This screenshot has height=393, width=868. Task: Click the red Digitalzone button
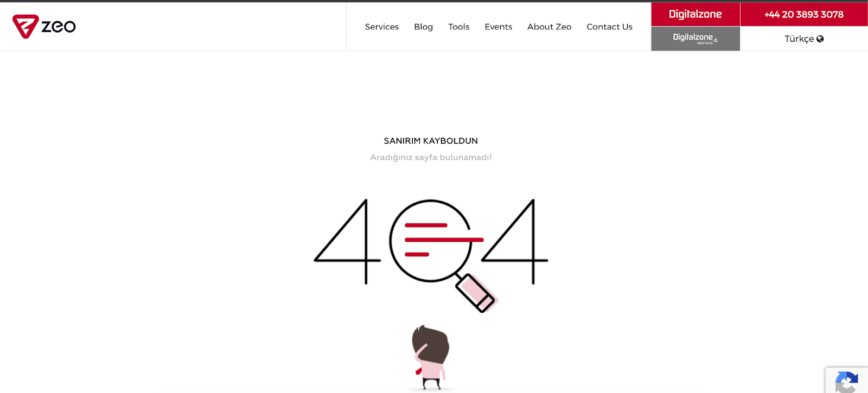pos(695,14)
